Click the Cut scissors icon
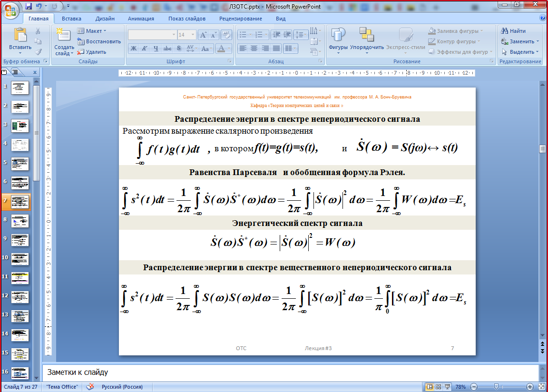 [38, 31]
